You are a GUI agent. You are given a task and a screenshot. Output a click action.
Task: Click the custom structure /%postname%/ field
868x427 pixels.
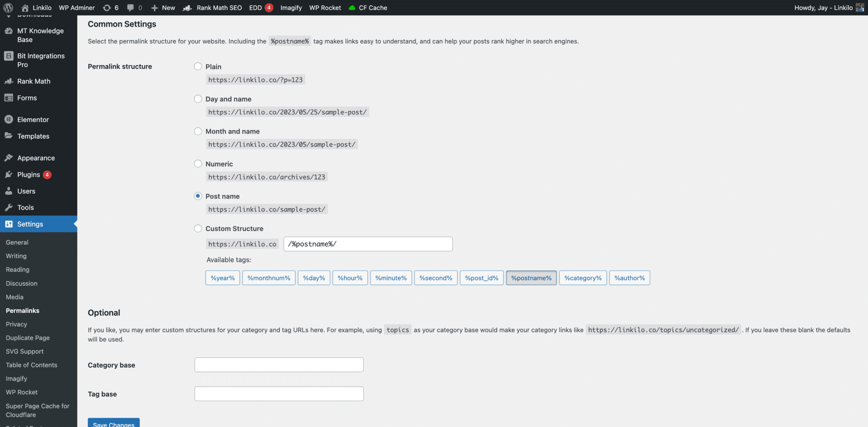pyautogui.click(x=368, y=244)
